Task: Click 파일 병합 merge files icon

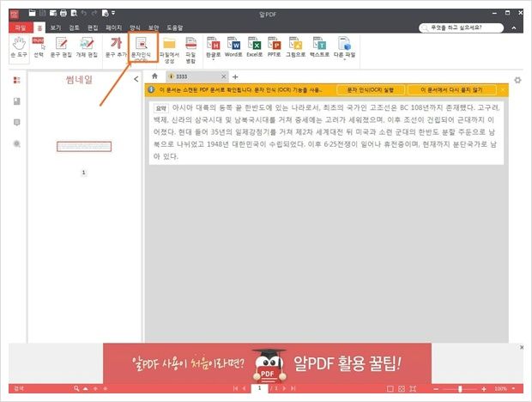Action: pos(190,50)
